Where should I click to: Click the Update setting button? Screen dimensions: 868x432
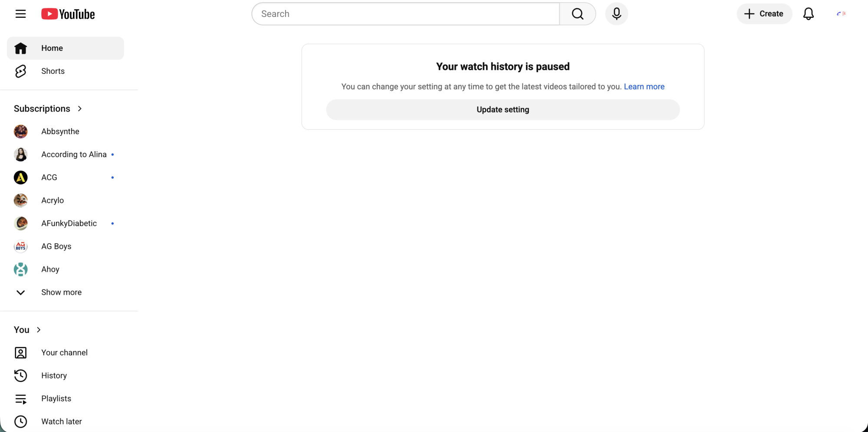tap(503, 110)
